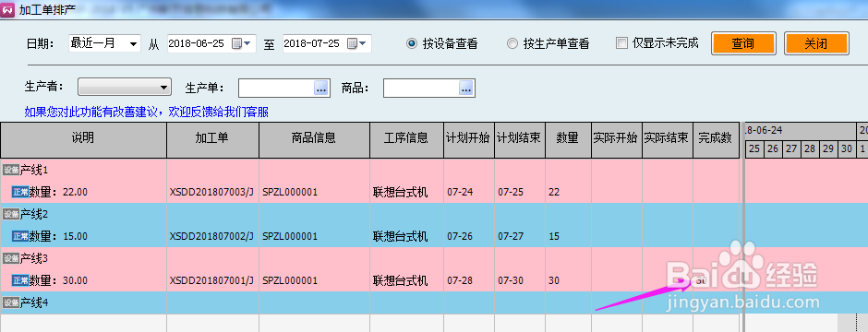The image size is (868, 332).
Task: Open the end date calendar picker icon
Action: tap(352, 43)
